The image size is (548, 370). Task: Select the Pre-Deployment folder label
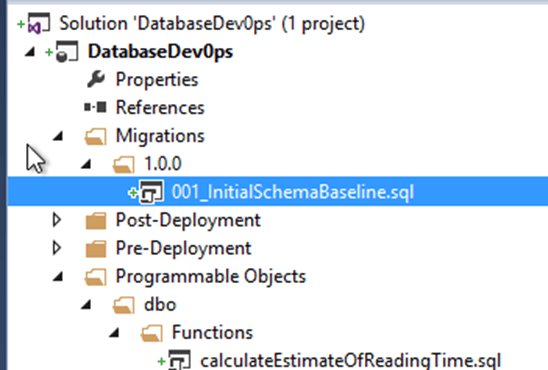(183, 248)
